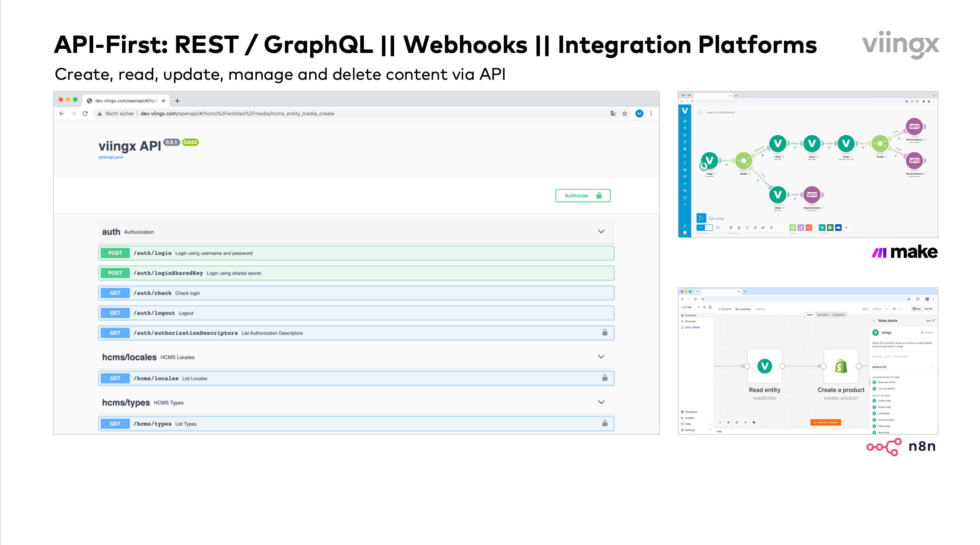Open Chrome menu in viingx API window
Image resolution: width=980 pixels, height=545 pixels.
click(x=651, y=114)
